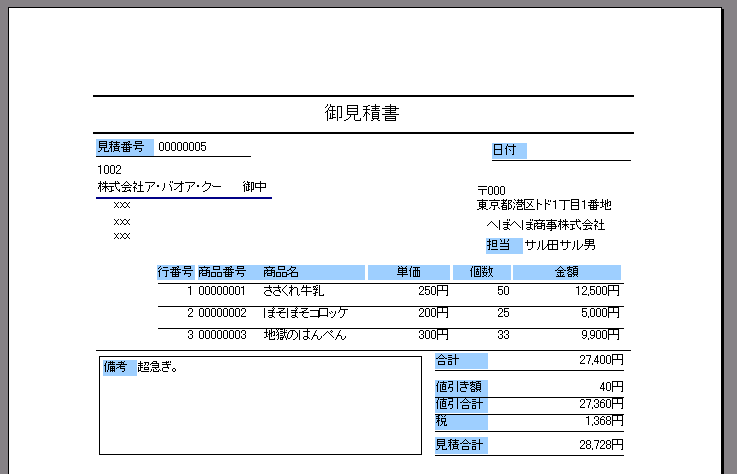Click unit price 300円
737x474 pixels.
pyautogui.click(x=433, y=335)
